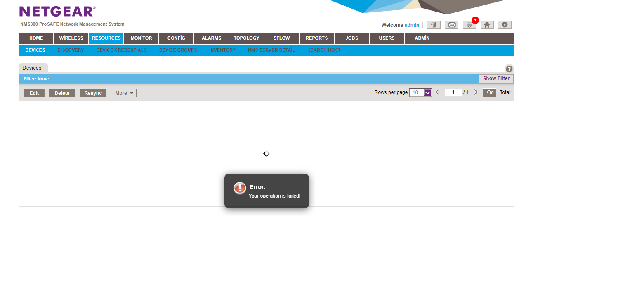Open DEVICE GROUPS submenu

(x=178, y=50)
